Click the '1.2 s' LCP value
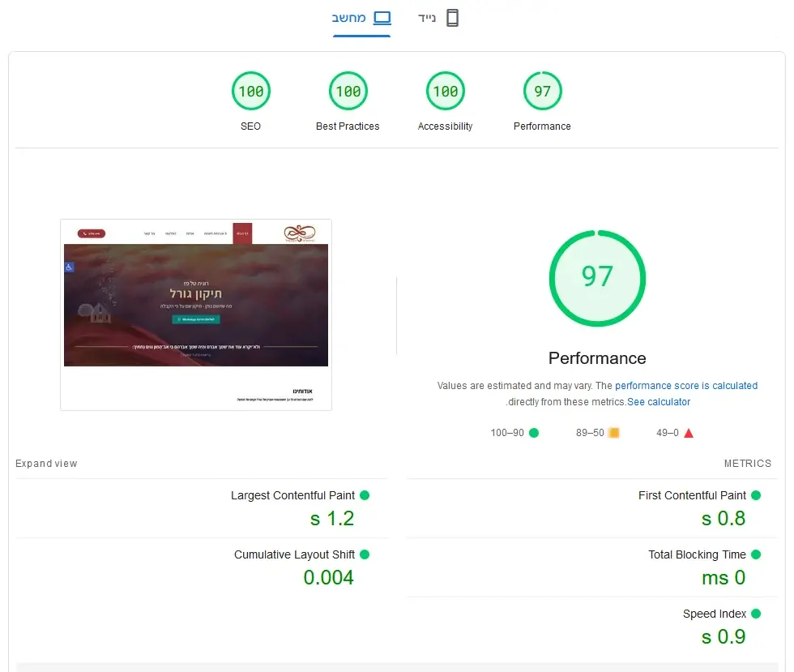Viewport: 794px width, 672px height. pyautogui.click(x=332, y=519)
